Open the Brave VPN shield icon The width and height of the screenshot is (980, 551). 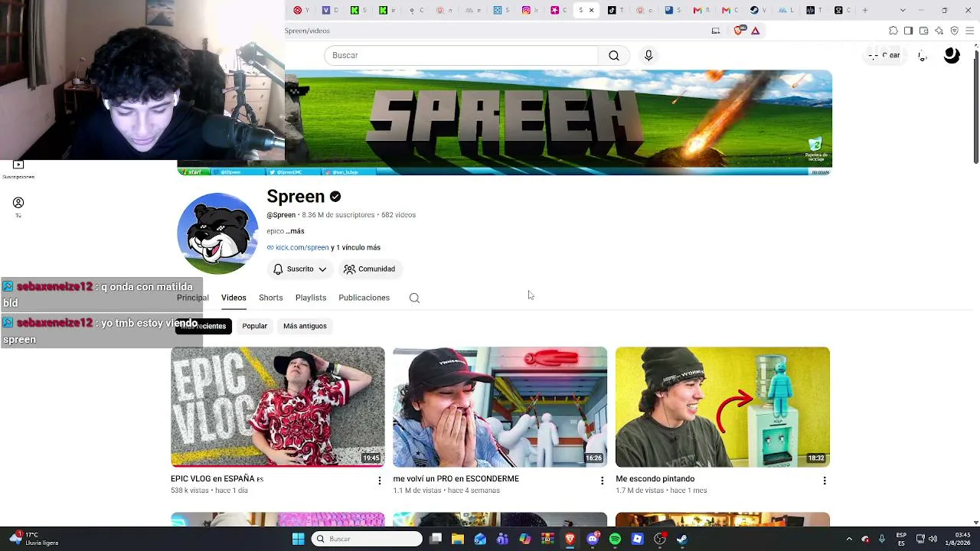(x=955, y=31)
